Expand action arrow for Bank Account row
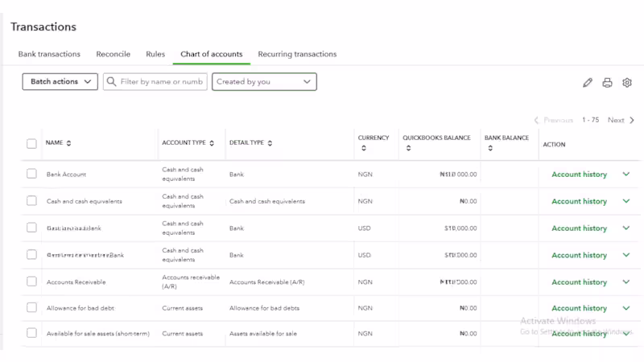 (x=626, y=174)
